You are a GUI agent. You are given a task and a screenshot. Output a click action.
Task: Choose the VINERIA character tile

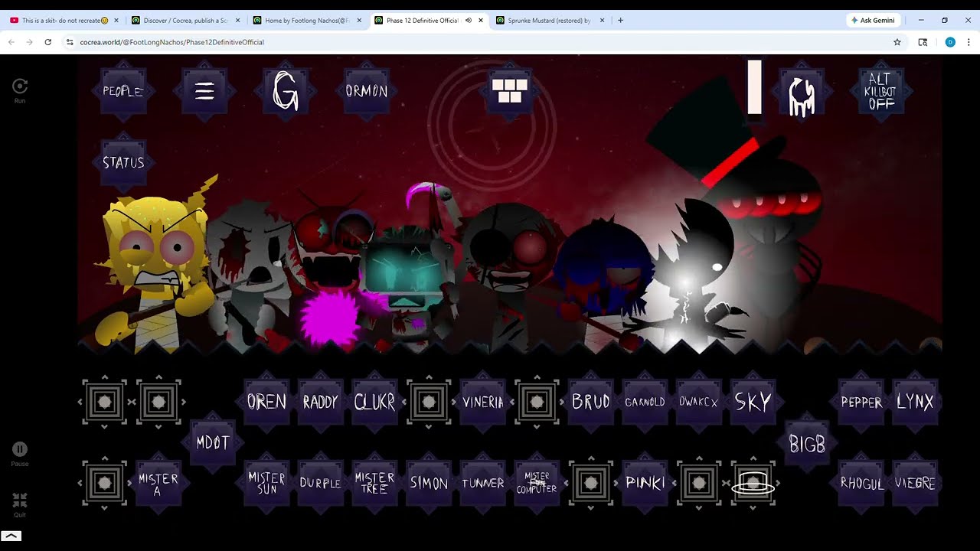click(483, 402)
